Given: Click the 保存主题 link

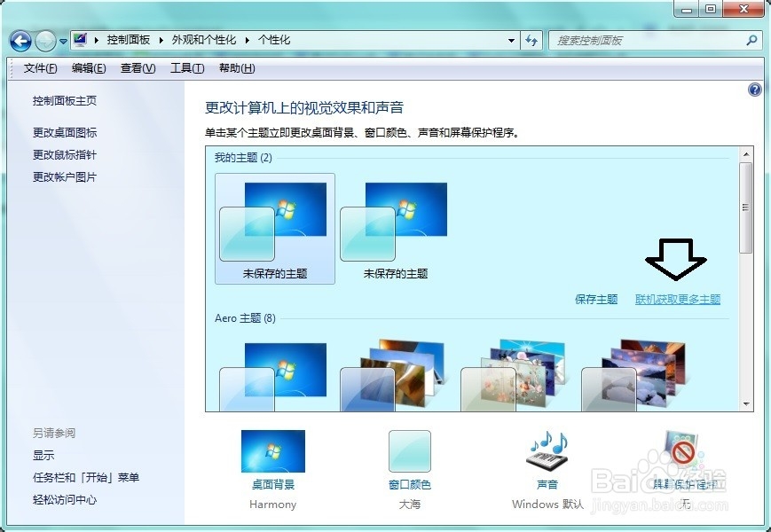Looking at the screenshot, I should [597, 300].
